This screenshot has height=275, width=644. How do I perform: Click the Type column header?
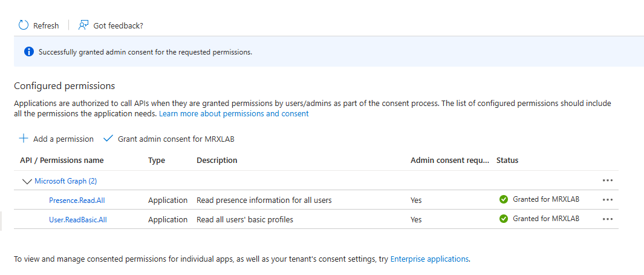click(157, 160)
